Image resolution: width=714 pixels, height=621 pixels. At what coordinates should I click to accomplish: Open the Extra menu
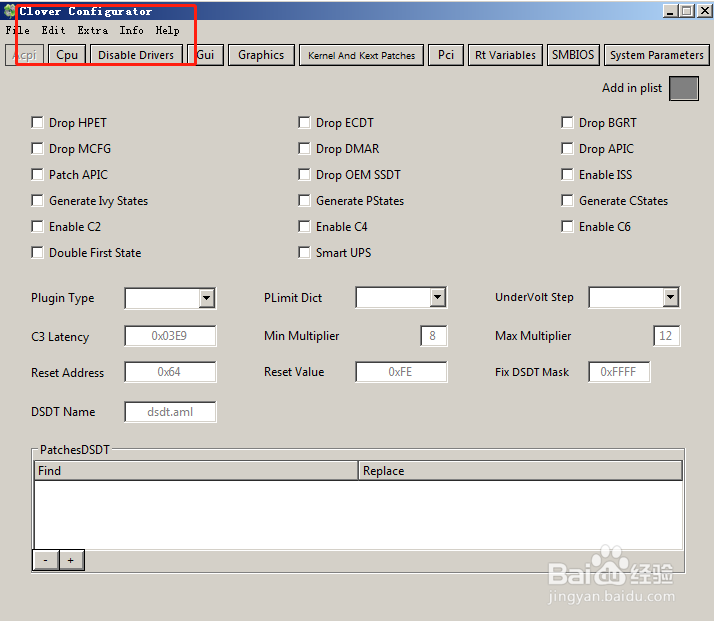coord(92,31)
